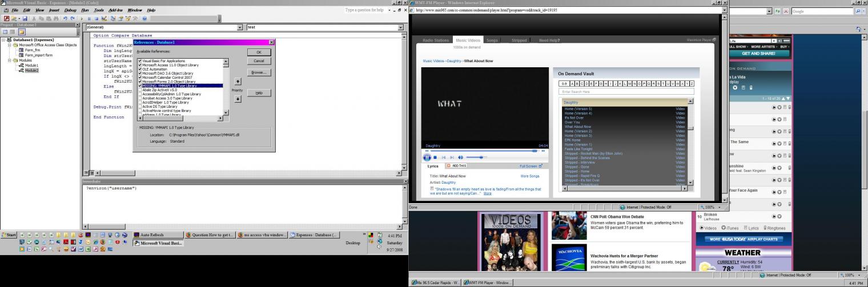Switch to Expenses Database taskbar window

tap(315, 235)
